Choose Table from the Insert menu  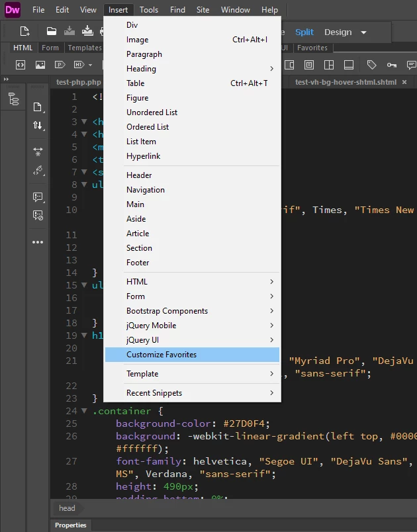(192, 83)
